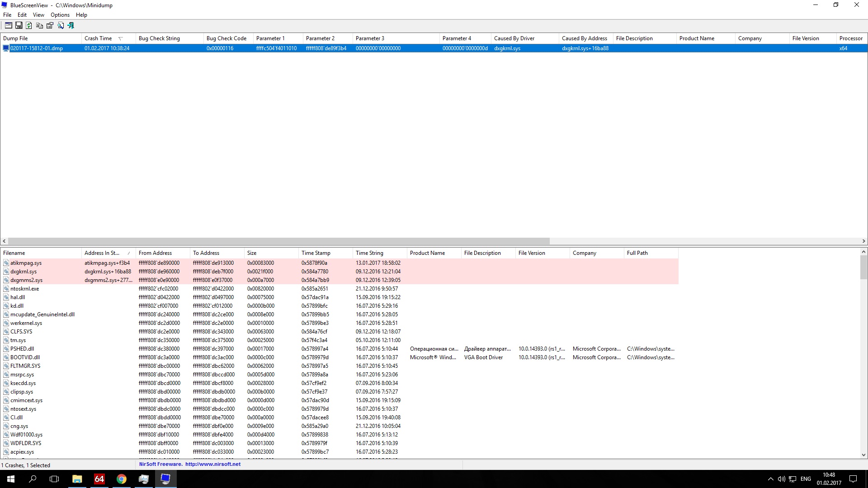Click the horizontal scrollbar right arrow
The width and height of the screenshot is (868, 488).
click(863, 241)
